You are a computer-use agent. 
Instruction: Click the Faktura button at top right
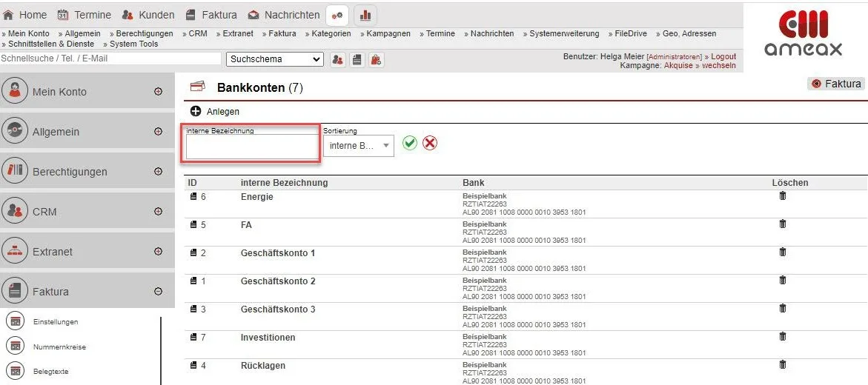836,84
